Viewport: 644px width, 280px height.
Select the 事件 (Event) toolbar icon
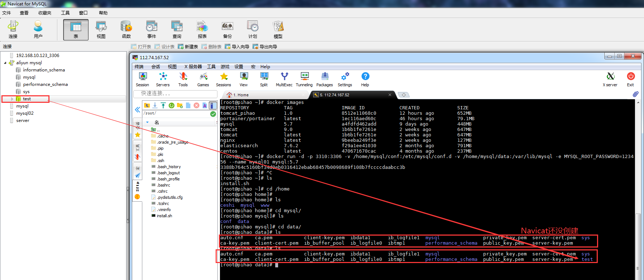[x=152, y=30]
